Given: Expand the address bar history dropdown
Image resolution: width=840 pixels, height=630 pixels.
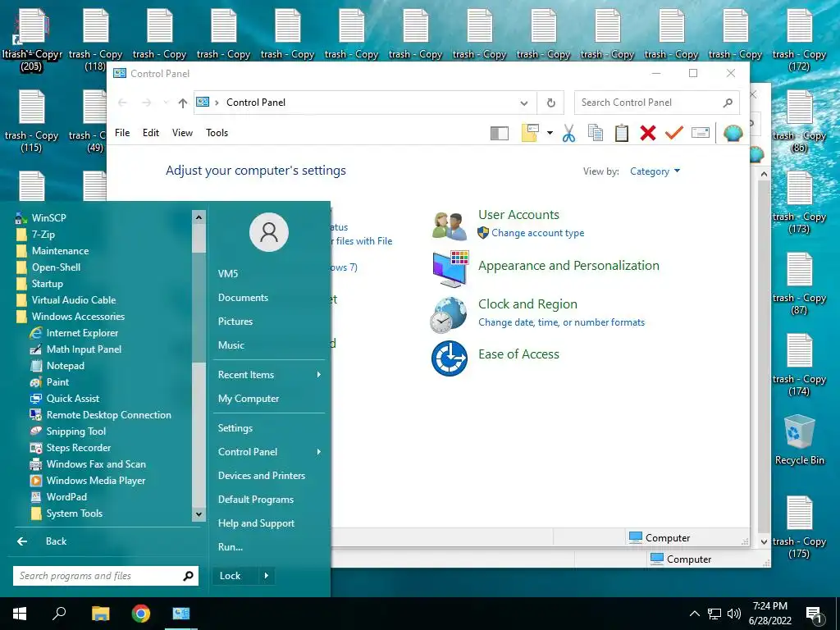Looking at the screenshot, I should (524, 103).
